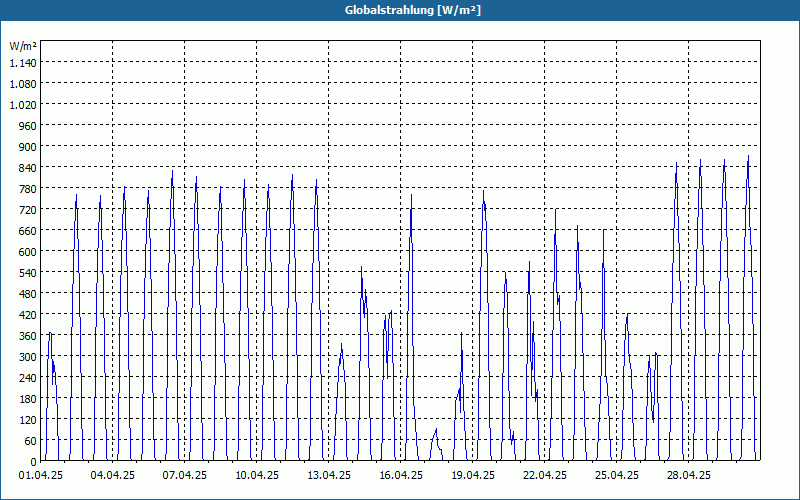Pick the 720 y-axis label
The height and width of the screenshot is (500, 800).
coord(28,210)
